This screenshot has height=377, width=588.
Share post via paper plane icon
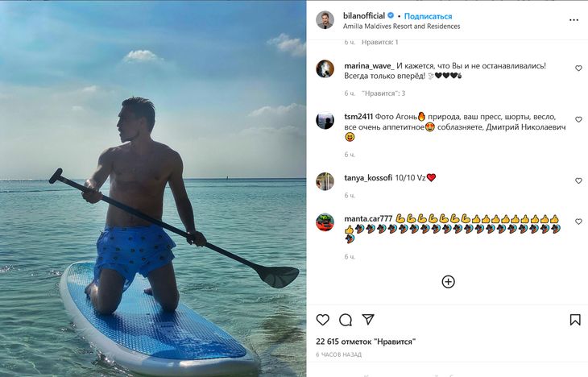368,320
